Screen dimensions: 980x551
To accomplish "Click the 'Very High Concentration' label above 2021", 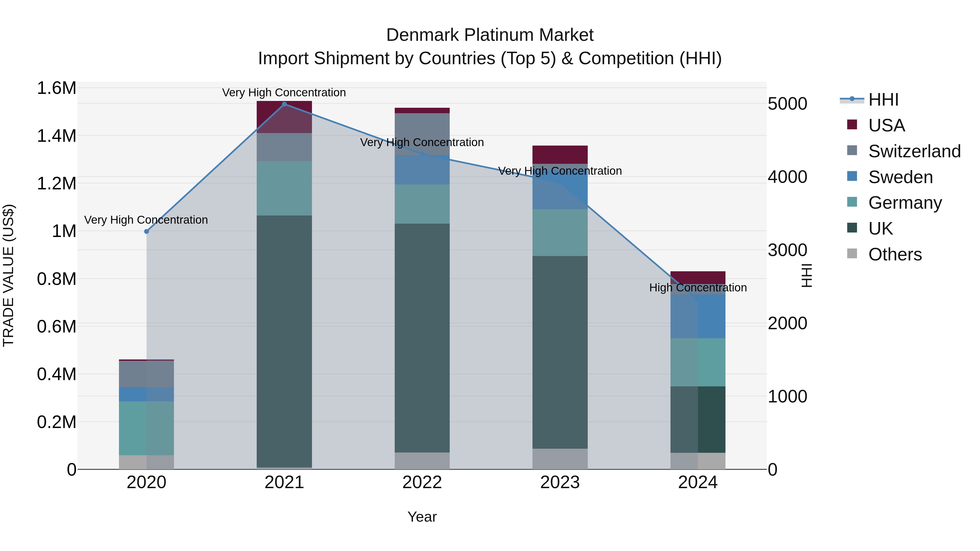I will coord(284,93).
